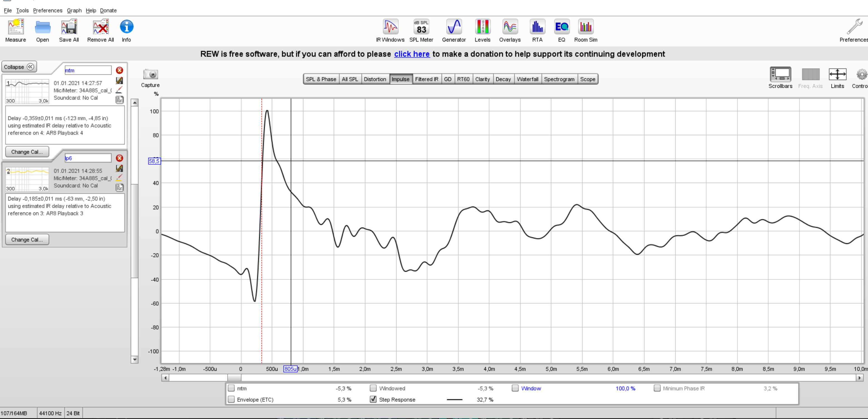Toggle the Windowed trace checkbox

tap(373, 388)
